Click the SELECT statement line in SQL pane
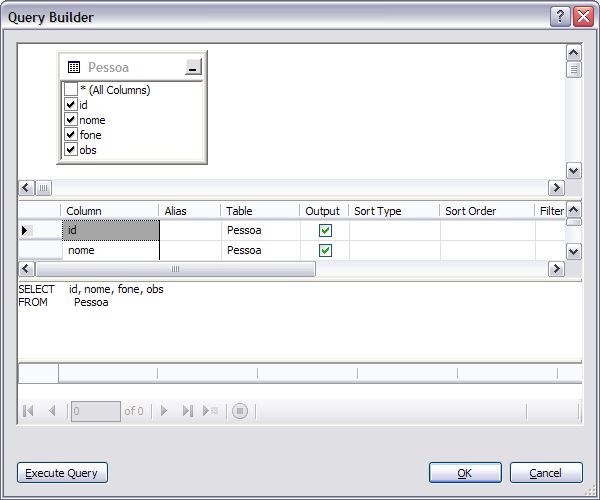This screenshot has width=600, height=500. tap(91, 289)
